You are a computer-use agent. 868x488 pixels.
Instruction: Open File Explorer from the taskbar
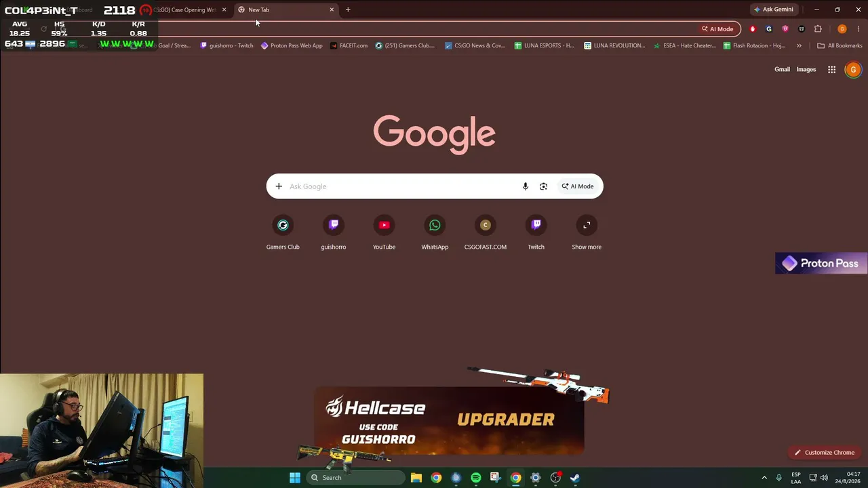(x=416, y=478)
